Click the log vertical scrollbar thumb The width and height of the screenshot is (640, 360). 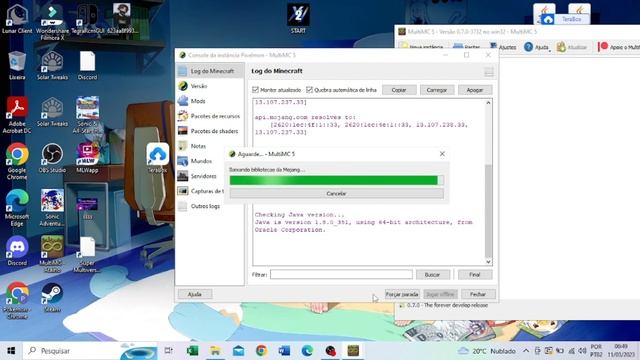488,210
